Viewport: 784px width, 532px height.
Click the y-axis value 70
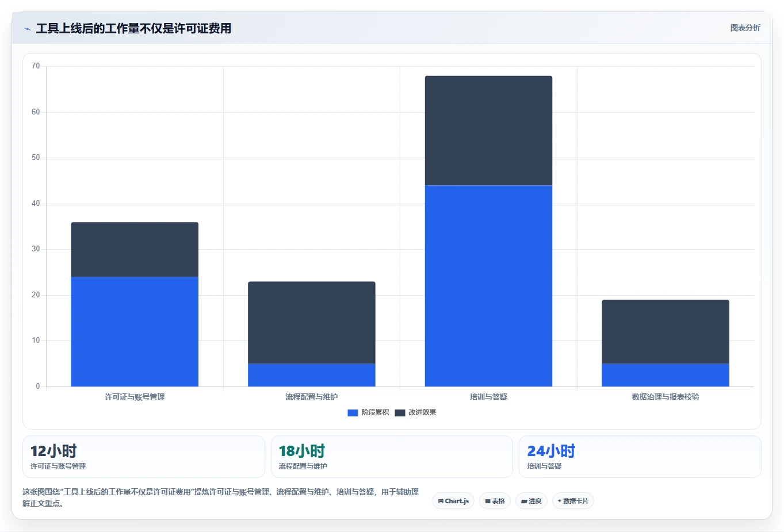tap(36, 66)
